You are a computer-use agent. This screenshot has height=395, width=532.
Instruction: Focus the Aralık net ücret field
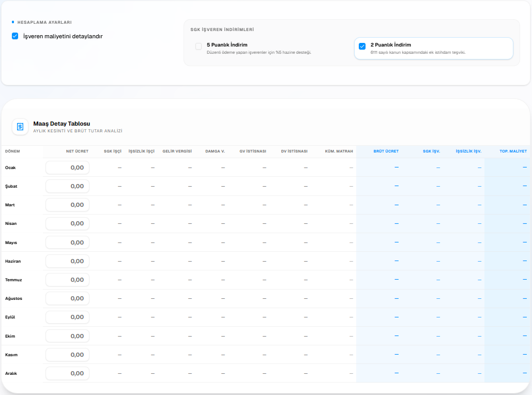pyautogui.click(x=68, y=373)
